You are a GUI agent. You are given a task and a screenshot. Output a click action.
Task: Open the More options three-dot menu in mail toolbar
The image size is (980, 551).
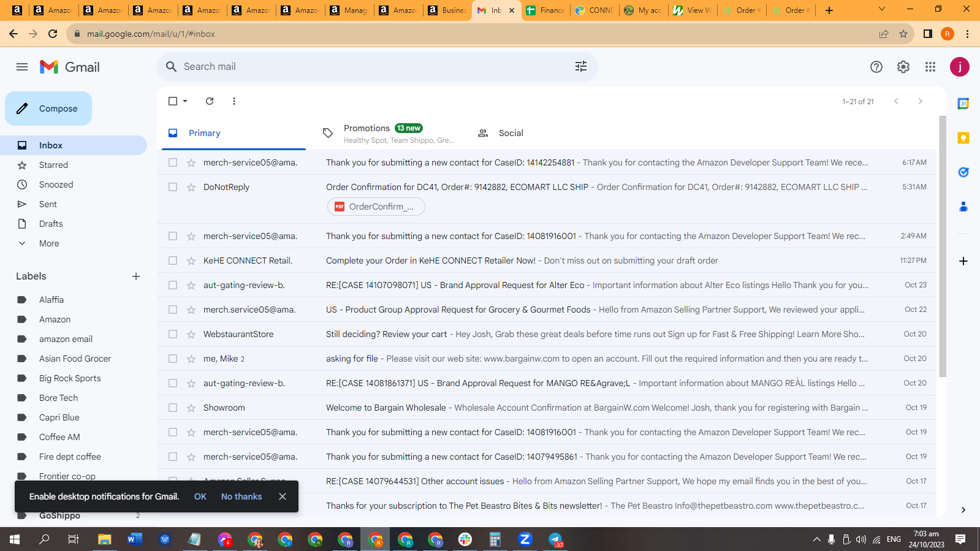[234, 101]
